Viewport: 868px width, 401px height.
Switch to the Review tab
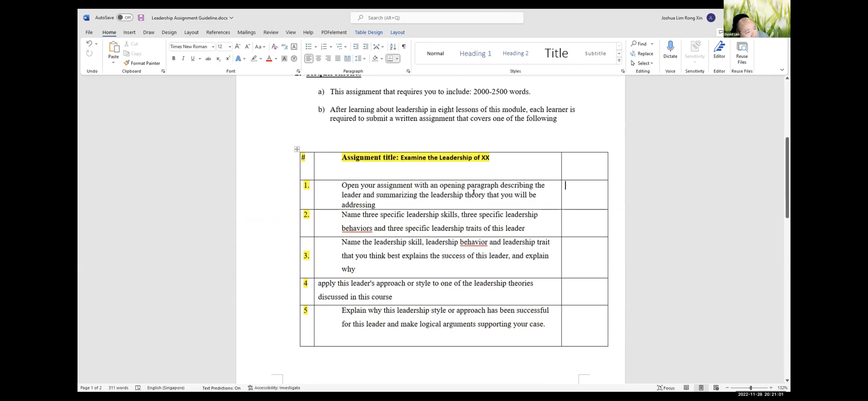[271, 32]
